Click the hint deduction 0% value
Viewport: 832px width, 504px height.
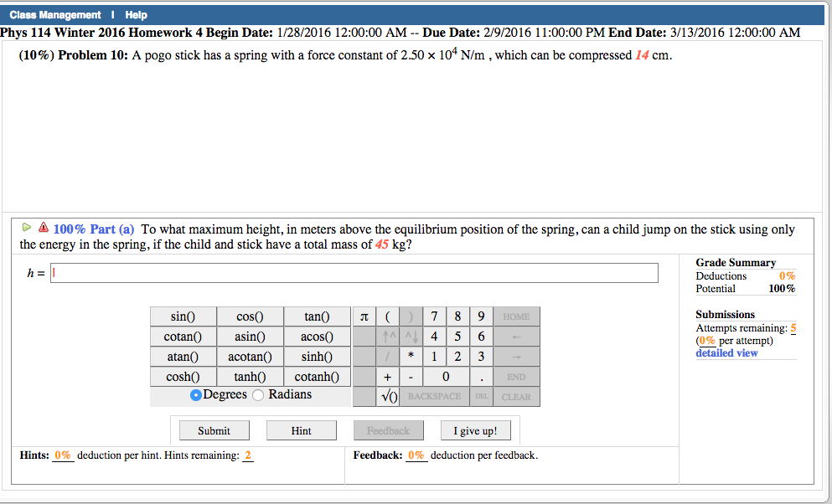pyautogui.click(x=63, y=455)
